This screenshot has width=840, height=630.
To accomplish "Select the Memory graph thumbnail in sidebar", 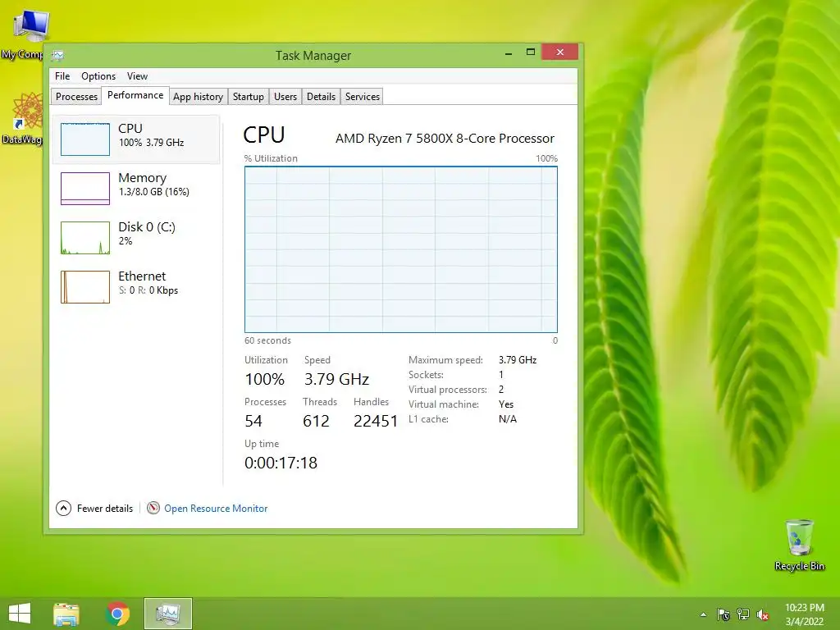I will point(85,189).
